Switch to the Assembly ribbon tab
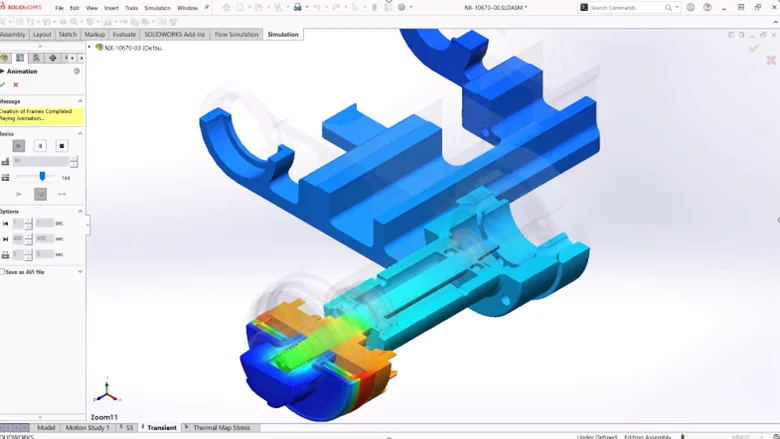 [x=12, y=34]
